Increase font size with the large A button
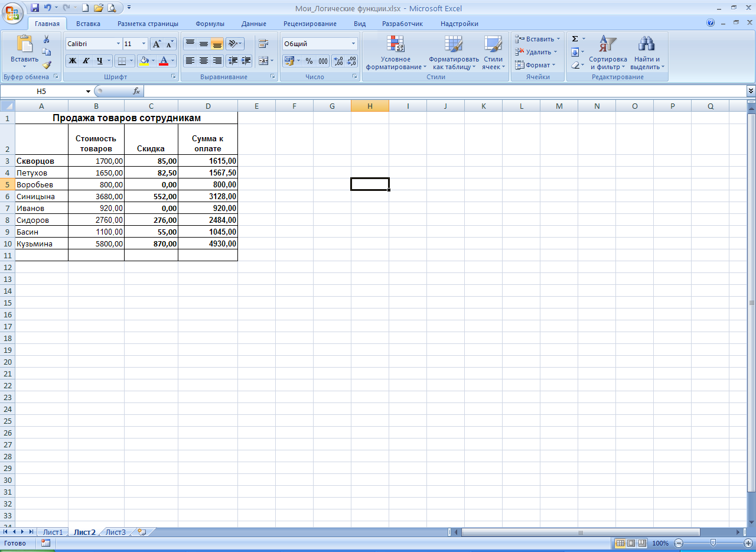Viewport: 756px width, 552px height. point(157,44)
